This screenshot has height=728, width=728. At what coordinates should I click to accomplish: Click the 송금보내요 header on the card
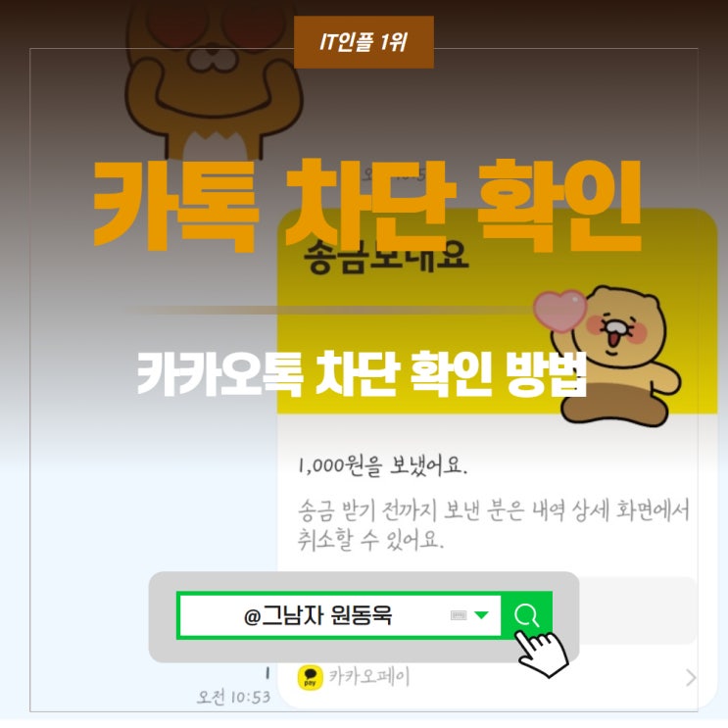[386, 259]
